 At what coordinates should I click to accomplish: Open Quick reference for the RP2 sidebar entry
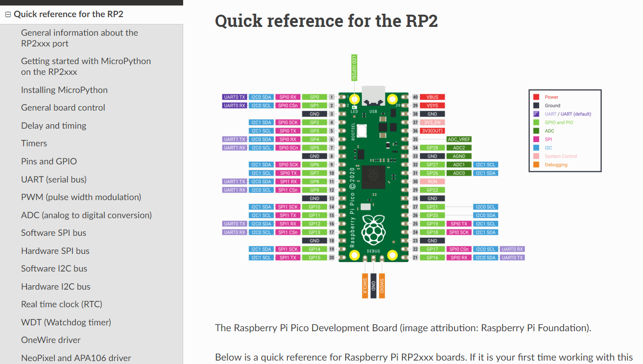pos(69,14)
